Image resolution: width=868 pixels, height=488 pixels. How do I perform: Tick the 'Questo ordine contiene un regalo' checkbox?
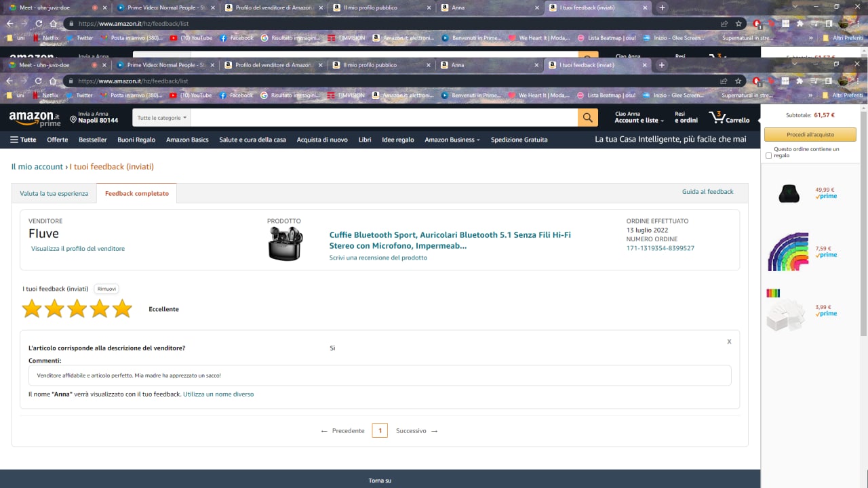768,156
